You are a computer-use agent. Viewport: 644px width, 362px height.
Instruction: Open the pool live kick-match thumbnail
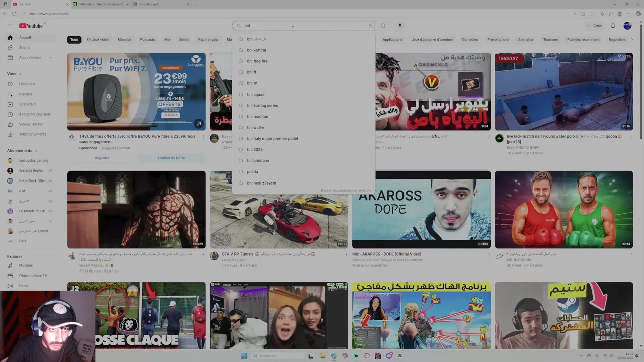(563, 92)
